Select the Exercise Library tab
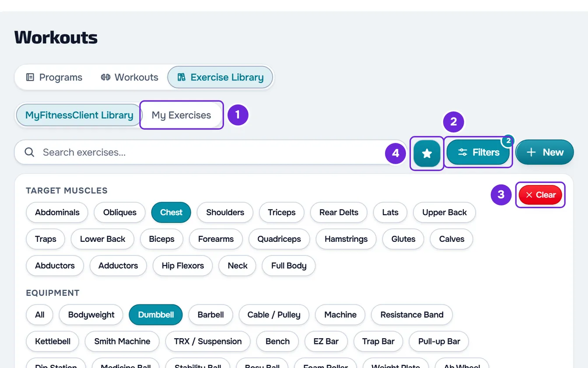 click(x=220, y=78)
